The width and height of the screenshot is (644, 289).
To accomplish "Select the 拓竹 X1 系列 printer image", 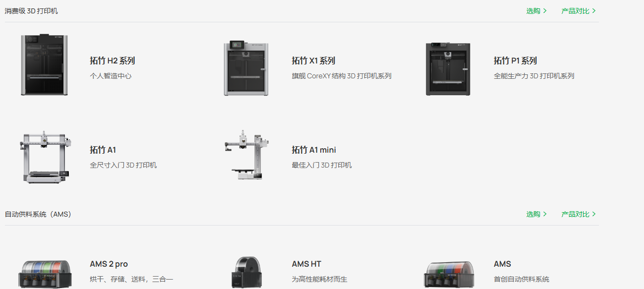I will [246, 68].
